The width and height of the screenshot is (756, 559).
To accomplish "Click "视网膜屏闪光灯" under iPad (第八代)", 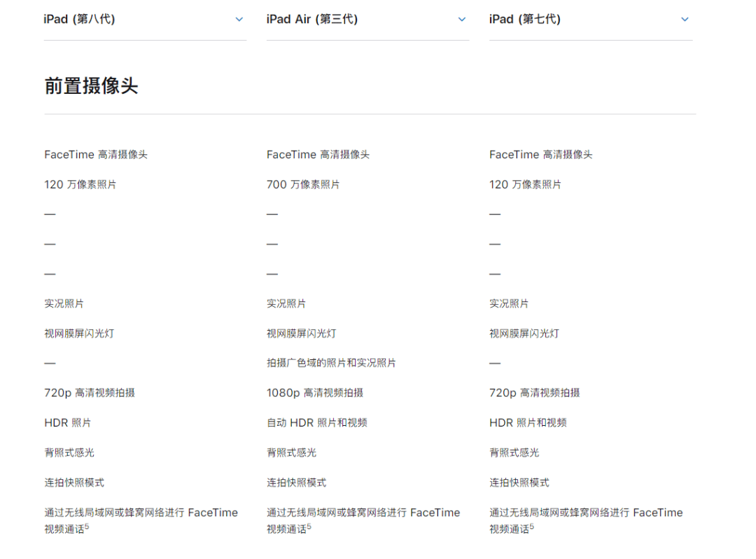I will [79, 333].
